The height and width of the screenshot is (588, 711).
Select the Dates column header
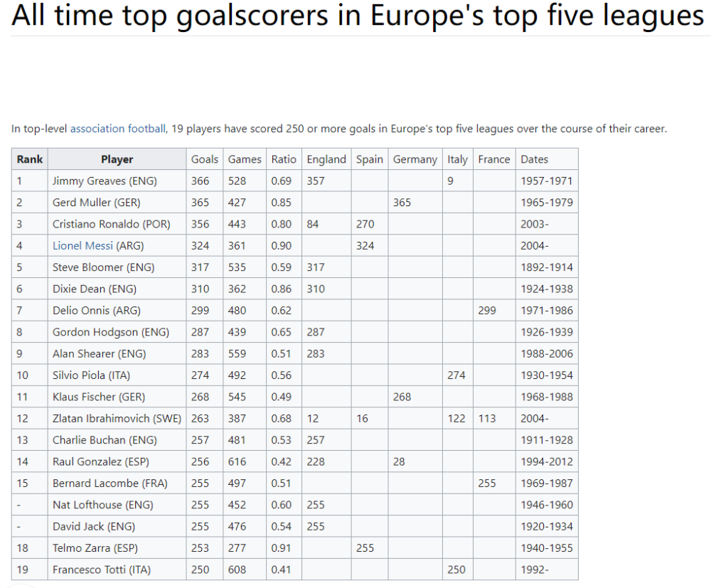pos(547,159)
